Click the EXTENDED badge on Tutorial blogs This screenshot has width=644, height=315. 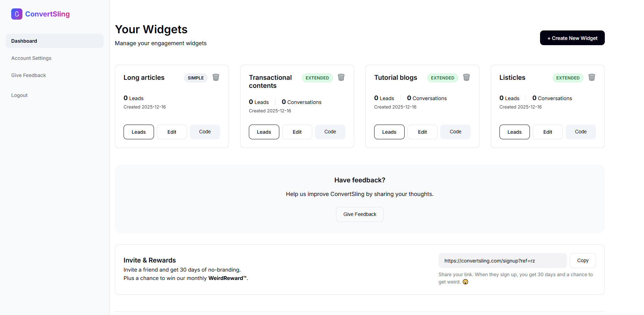click(x=442, y=78)
